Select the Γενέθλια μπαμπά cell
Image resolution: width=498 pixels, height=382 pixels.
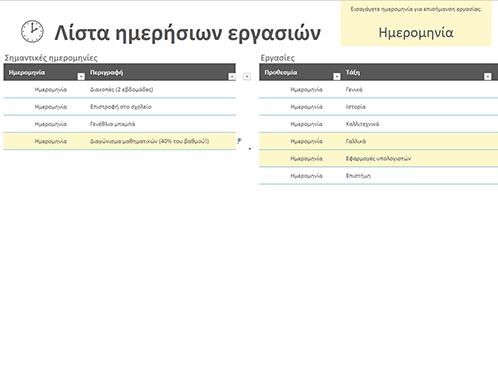click(161, 124)
